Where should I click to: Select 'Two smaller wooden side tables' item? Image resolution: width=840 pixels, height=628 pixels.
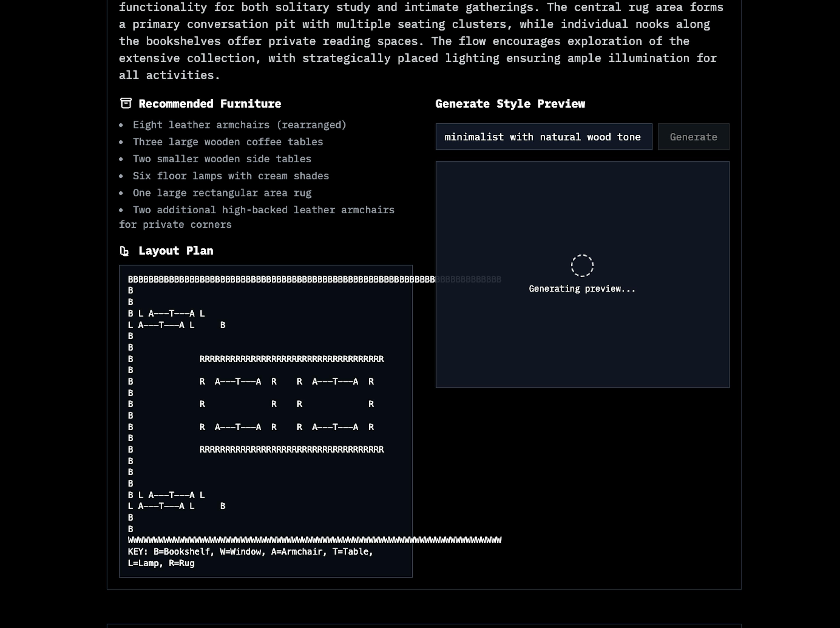tap(222, 159)
